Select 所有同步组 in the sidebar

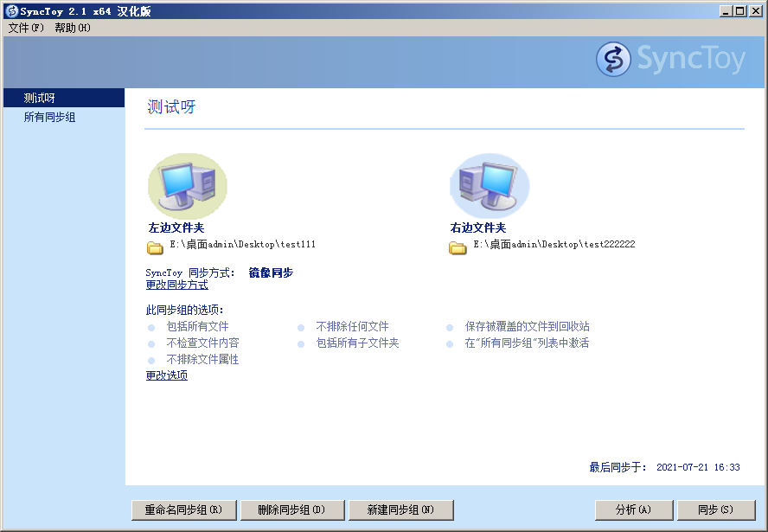coord(64,117)
